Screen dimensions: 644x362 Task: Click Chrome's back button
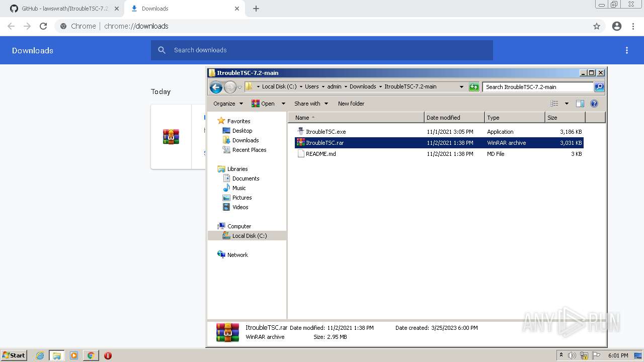[11, 26]
